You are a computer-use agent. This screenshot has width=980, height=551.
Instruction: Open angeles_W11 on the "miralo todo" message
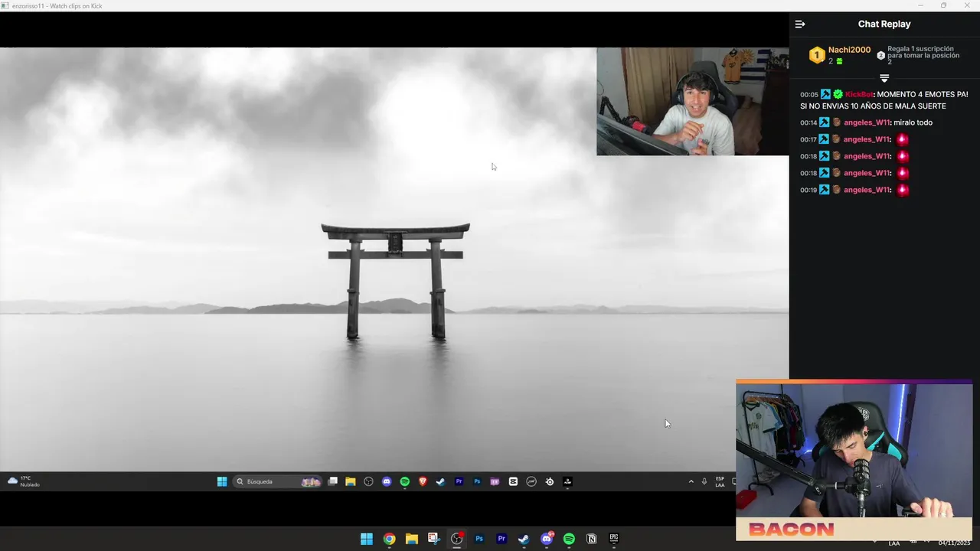pyautogui.click(x=867, y=122)
